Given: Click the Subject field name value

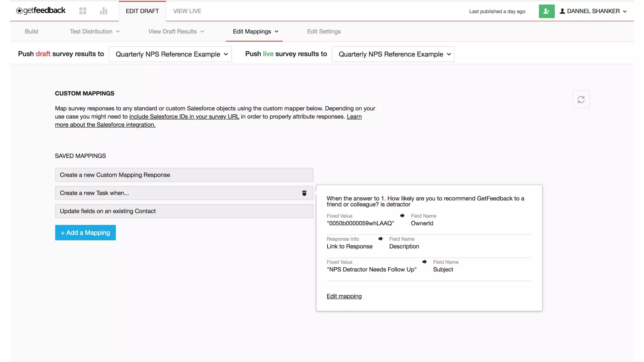Looking at the screenshot, I should (443, 269).
